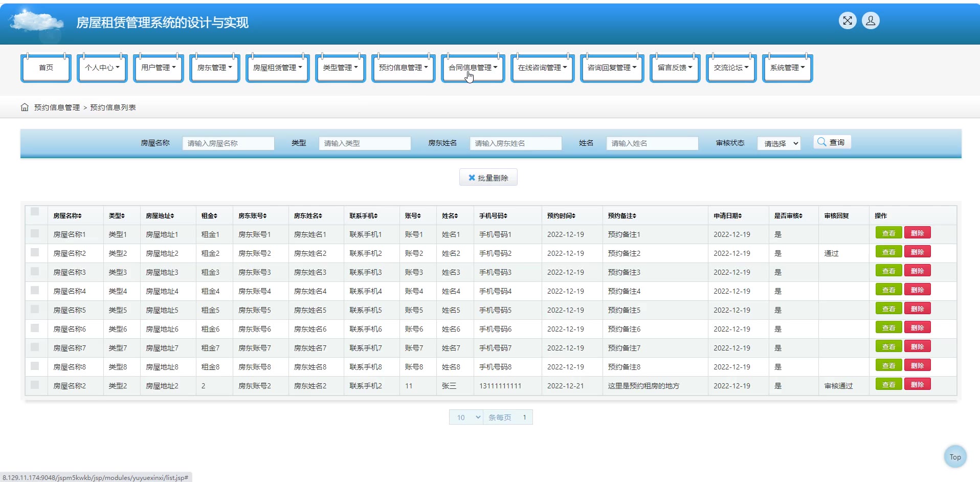Open the 交流论坛 menu
The width and height of the screenshot is (980, 482).
[x=731, y=68]
